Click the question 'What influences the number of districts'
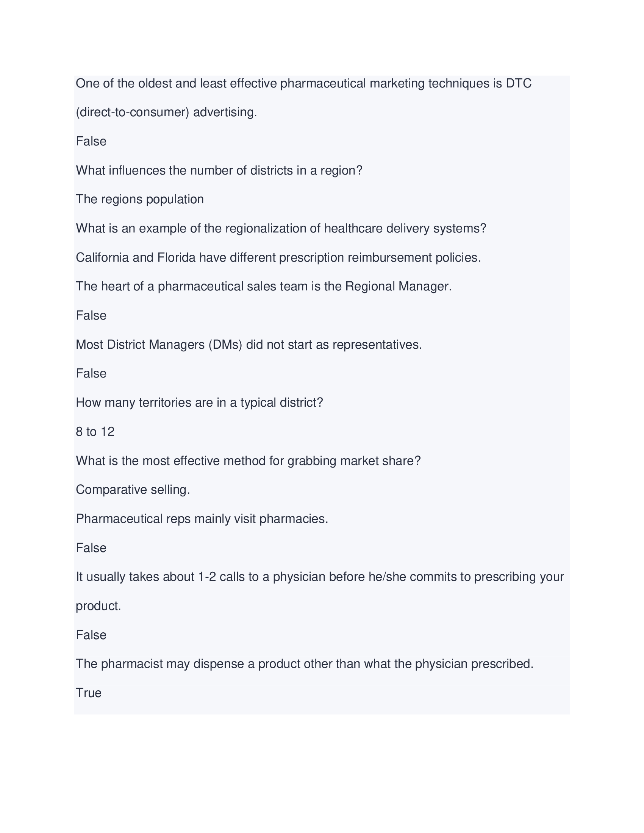 tap(219, 170)
